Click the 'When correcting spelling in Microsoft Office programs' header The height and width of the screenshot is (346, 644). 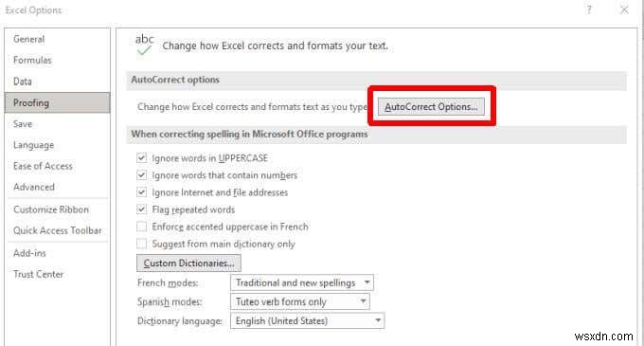376,135
